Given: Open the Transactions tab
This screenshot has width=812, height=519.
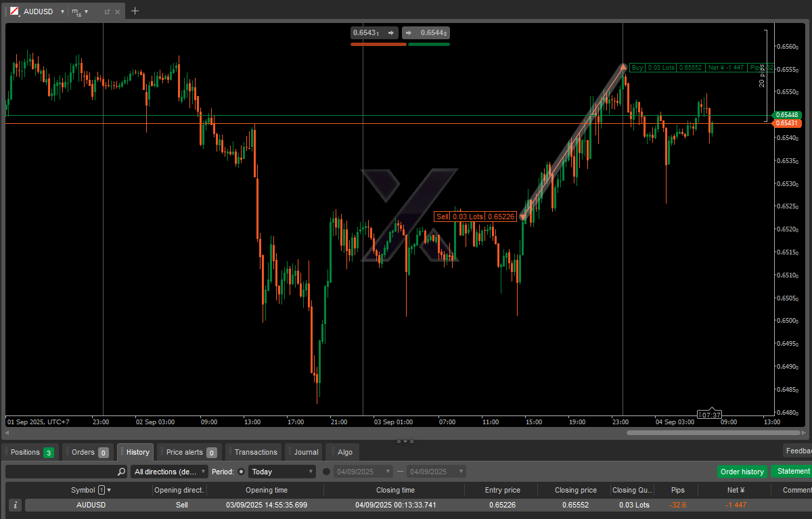Looking at the screenshot, I should pos(254,452).
